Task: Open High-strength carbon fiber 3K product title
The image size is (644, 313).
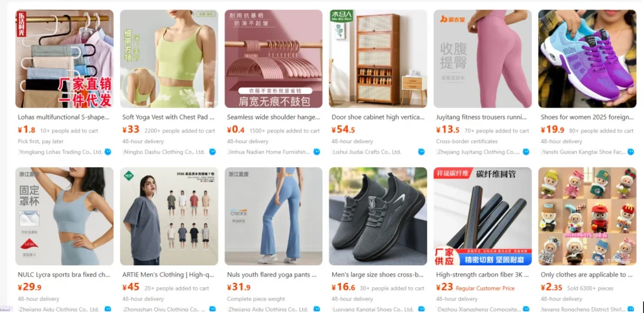Action: pyautogui.click(x=482, y=275)
